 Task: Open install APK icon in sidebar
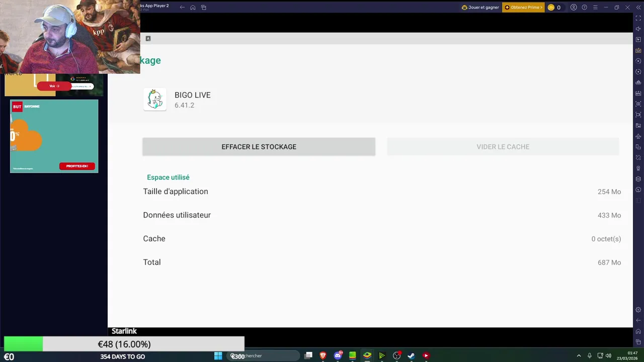[638, 94]
